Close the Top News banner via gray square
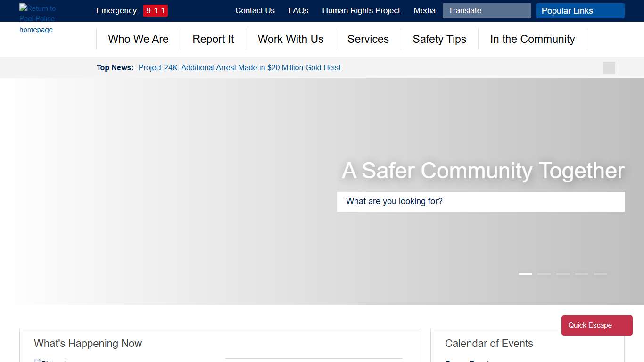644x362 pixels. pyautogui.click(x=609, y=67)
